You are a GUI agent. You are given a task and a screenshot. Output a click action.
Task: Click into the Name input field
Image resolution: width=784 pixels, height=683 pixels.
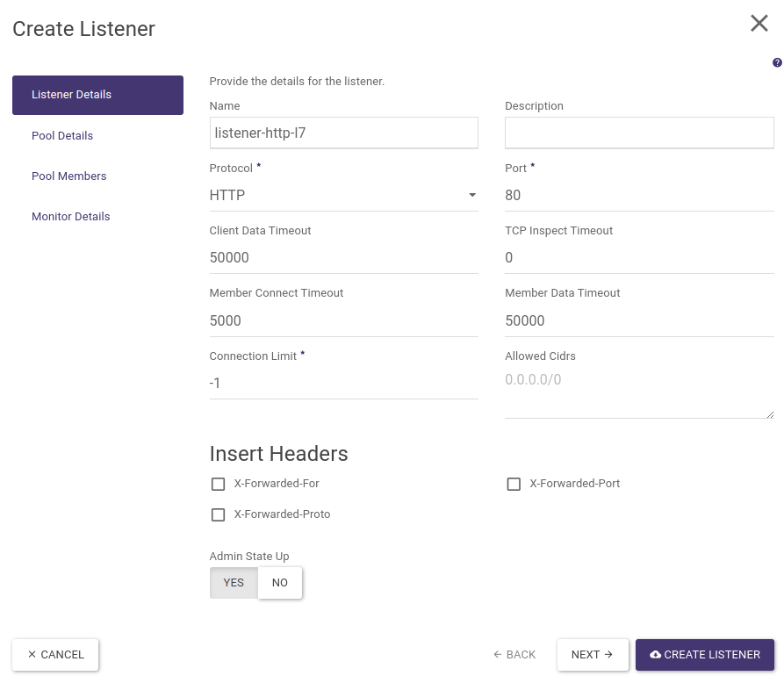coord(343,133)
